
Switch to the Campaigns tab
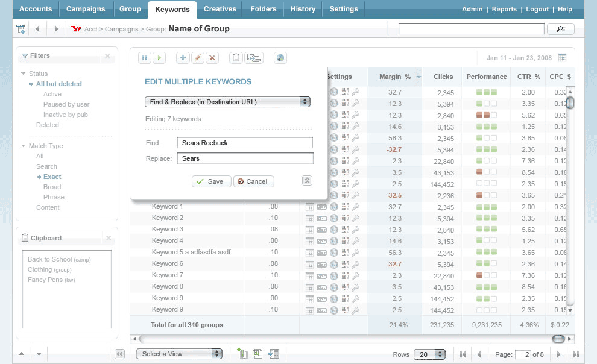coord(86,9)
